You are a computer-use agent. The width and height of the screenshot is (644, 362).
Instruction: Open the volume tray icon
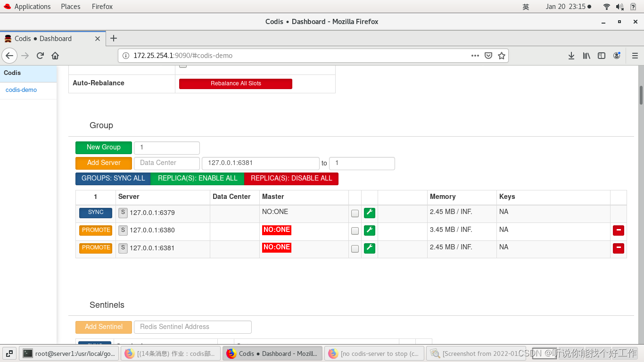(620, 7)
